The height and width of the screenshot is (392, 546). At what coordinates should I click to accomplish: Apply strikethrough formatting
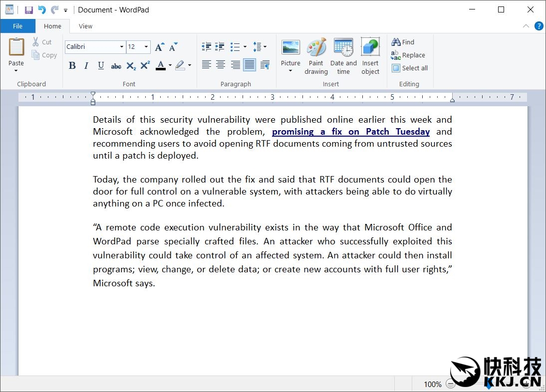[x=116, y=65]
